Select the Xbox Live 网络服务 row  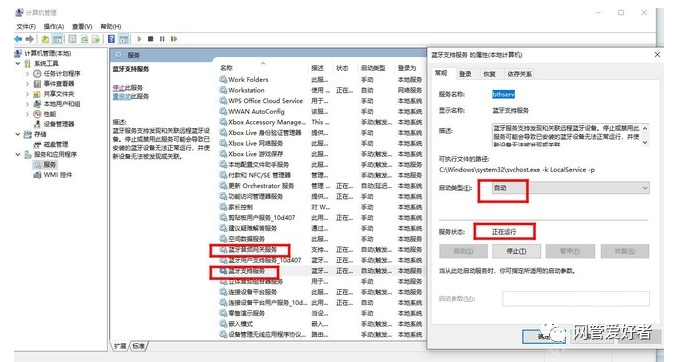tap(320, 143)
